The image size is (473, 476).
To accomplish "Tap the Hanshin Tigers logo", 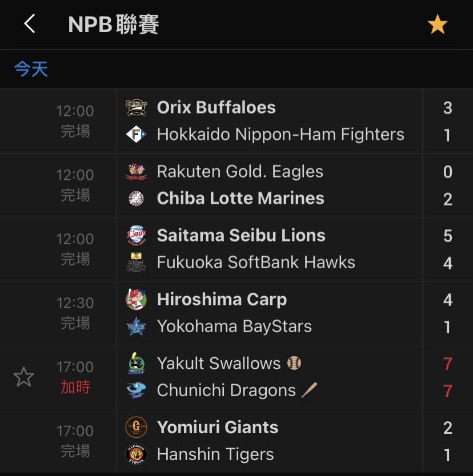I will pyautogui.click(x=136, y=454).
